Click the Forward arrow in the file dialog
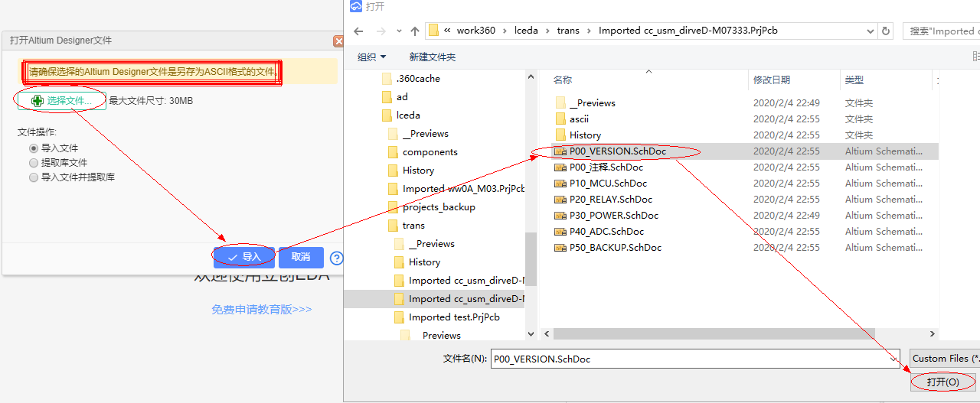This screenshot has height=403, width=980. [x=381, y=31]
